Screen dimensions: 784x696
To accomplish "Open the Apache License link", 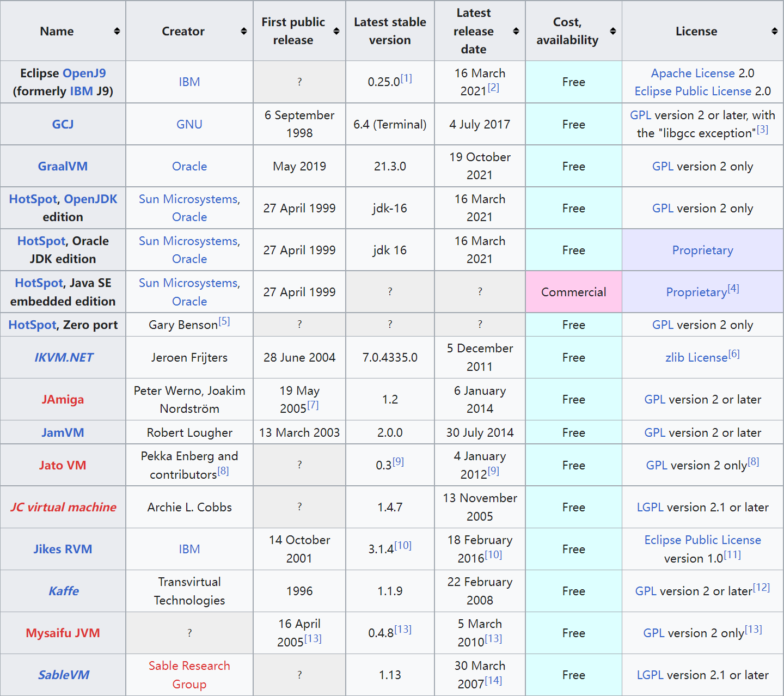I will tap(693, 73).
